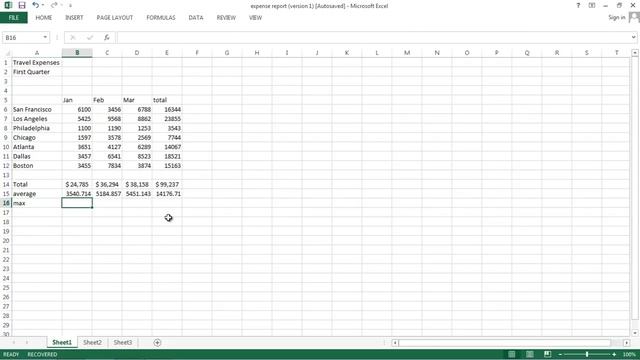640x360 pixels.
Task: Click inside the formula bar input
Action: [373, 38]
